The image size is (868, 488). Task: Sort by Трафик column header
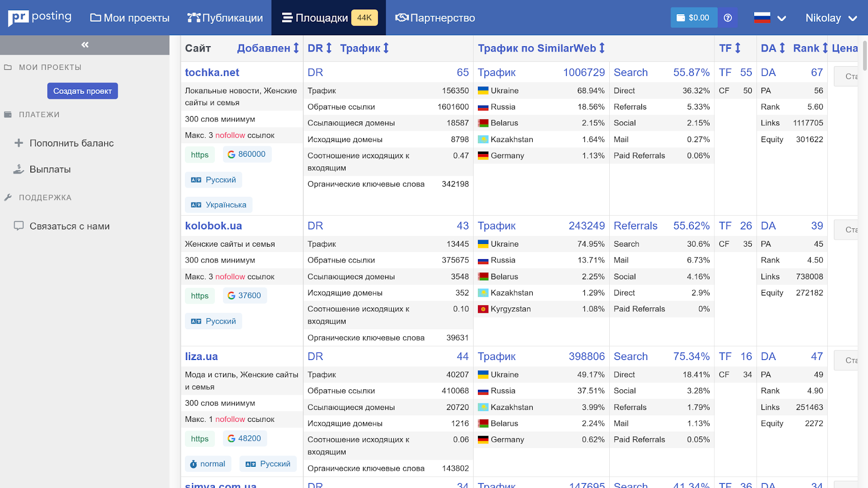pos(365,48)
